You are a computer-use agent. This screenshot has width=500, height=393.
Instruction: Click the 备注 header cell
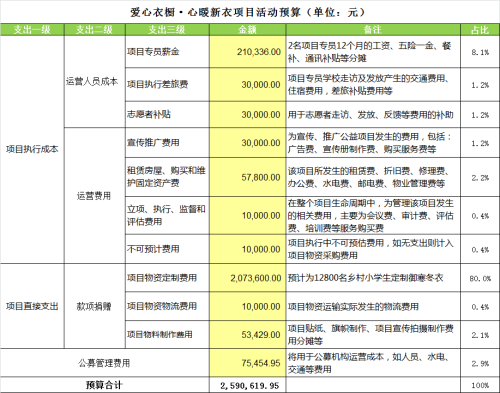coord(373,30)
